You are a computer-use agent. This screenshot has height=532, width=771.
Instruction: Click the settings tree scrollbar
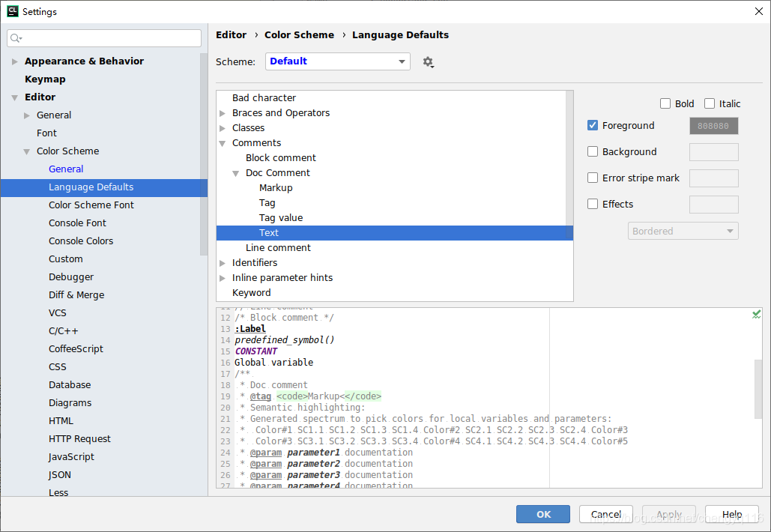pyautogui.click(x=204, y=154)
